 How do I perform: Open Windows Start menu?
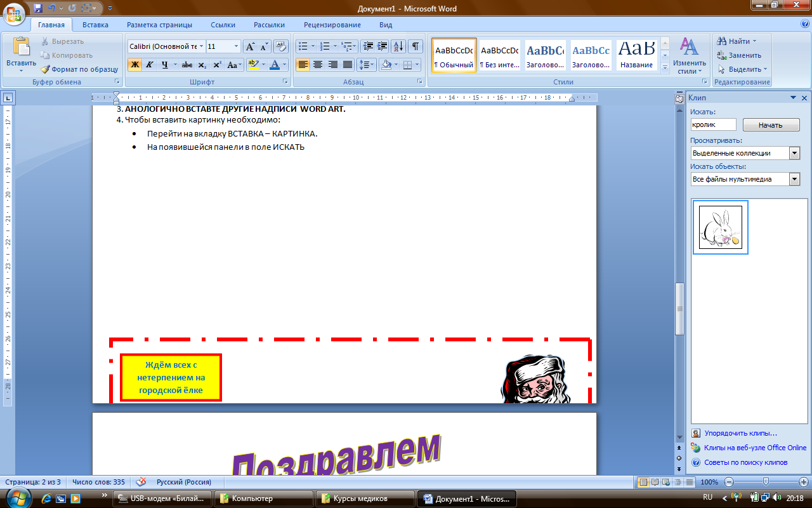18,497
